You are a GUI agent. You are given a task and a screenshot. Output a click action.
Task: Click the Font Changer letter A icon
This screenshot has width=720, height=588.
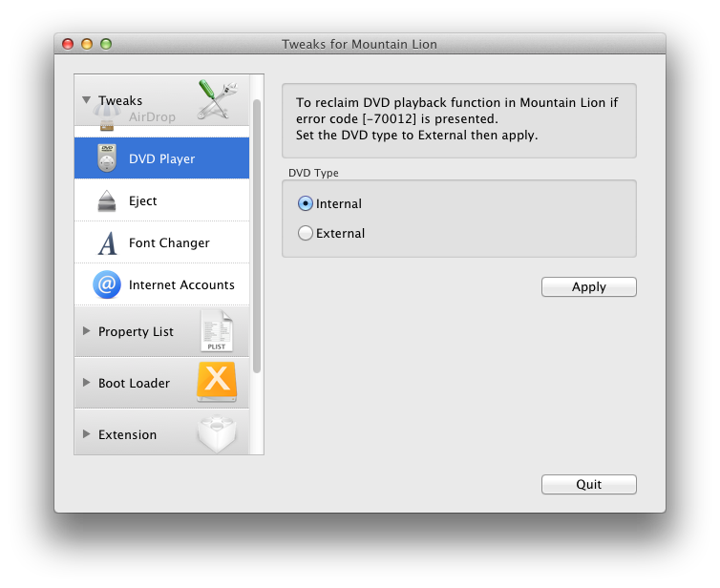(x=108, y=242)
